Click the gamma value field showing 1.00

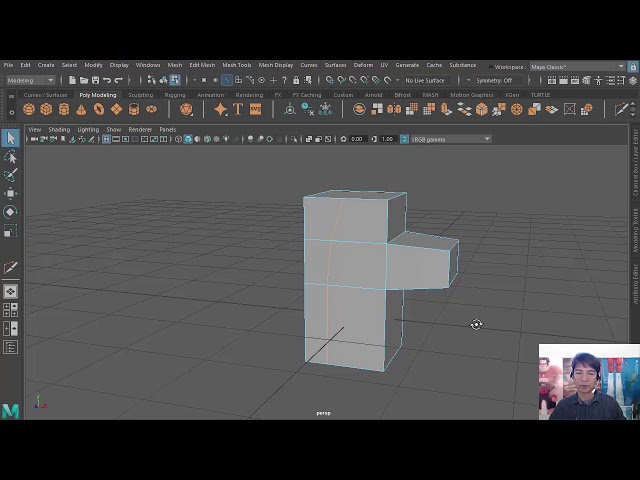pyautogui.click(x=388, y=139)
